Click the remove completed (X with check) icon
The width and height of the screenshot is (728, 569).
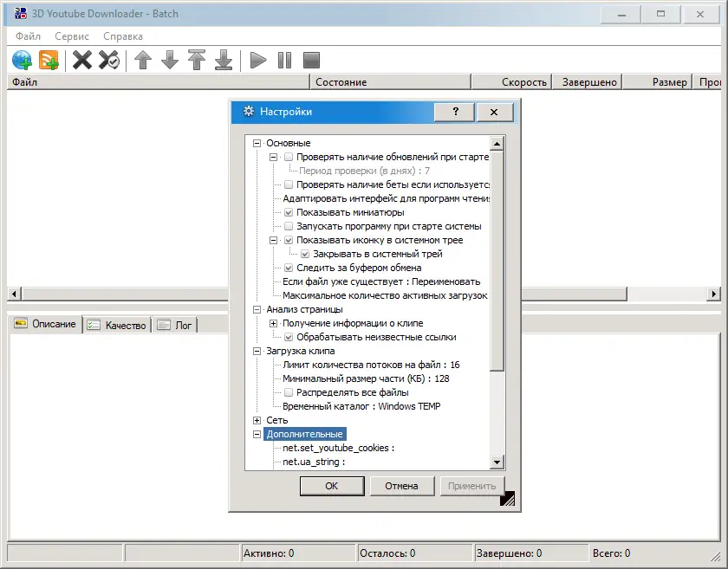tap(109, 61)
